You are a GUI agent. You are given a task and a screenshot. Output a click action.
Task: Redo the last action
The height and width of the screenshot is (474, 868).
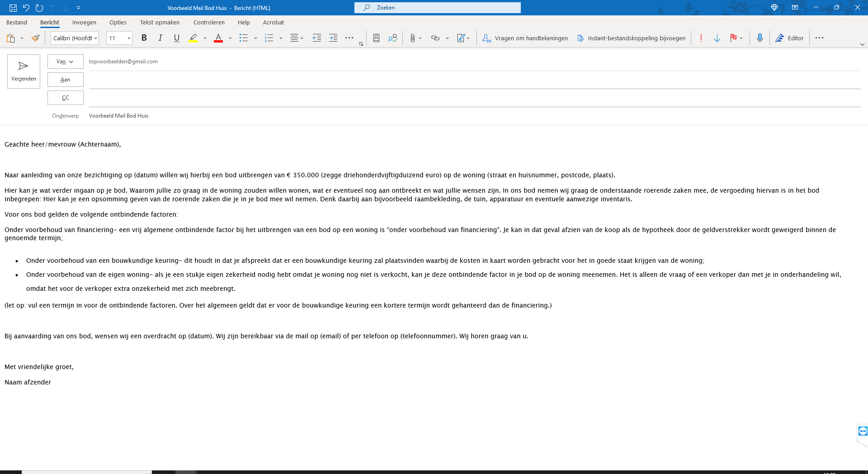(39, 8)
